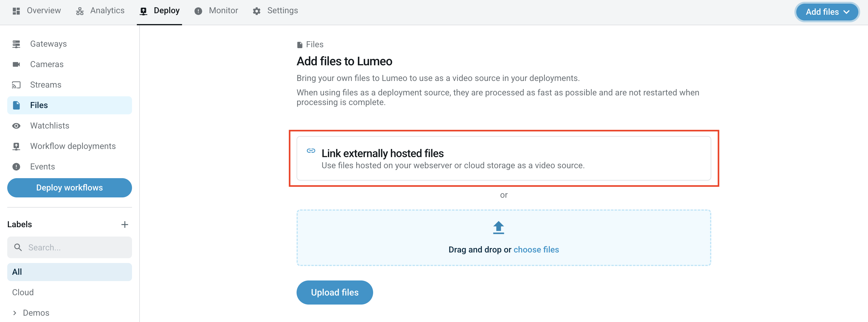Screen dimensions: 868x322
Task: Click the Cameras video icon
Action: (16, 64)
